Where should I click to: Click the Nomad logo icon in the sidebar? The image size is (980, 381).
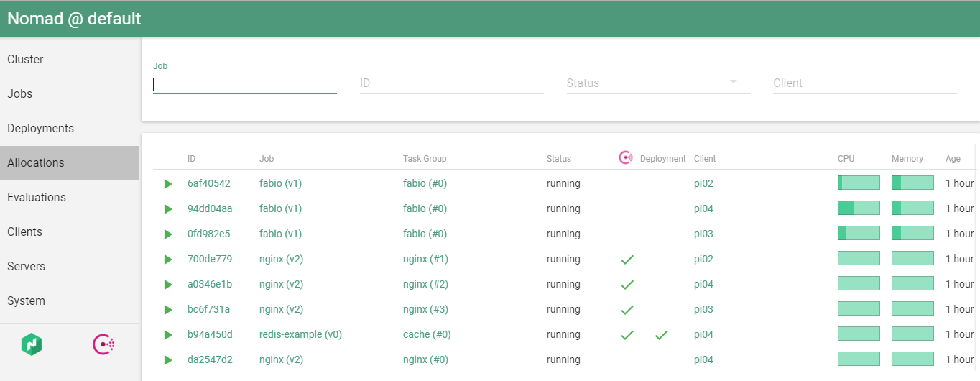[32, 344]
